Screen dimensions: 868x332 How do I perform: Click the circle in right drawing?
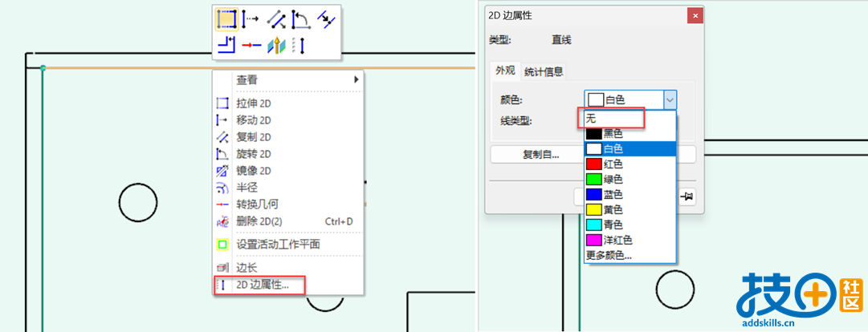(x=674, y=290)
